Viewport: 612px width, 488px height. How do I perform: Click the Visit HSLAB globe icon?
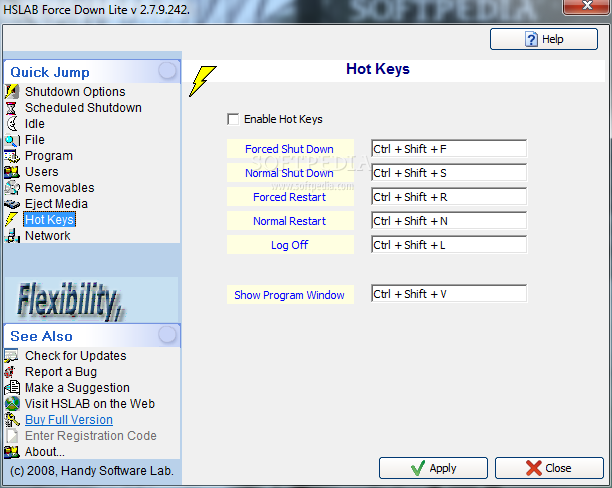pyautogui.click(x=12, y=404)
